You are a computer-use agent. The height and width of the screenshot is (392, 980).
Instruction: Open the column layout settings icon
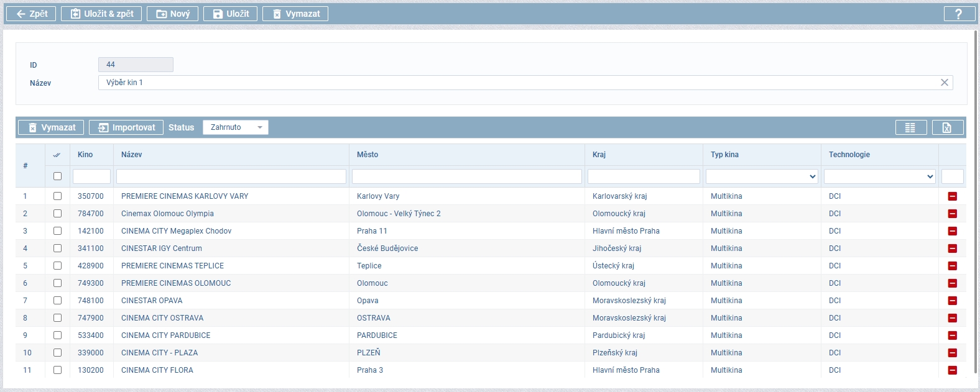910,127
